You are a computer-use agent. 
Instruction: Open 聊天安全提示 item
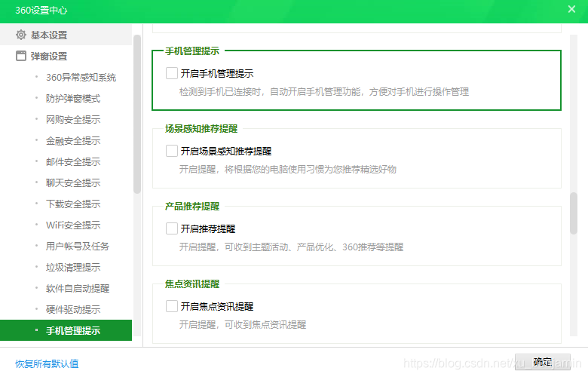point(73,182)
